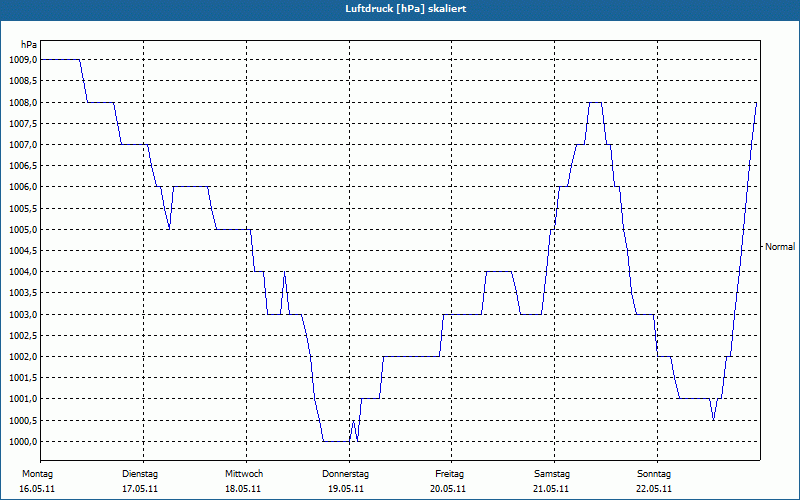Image resolution: width=800 pixels, height=500 pixels.
Task: Select the 1000,5 axis value
Action: [23, 420]
